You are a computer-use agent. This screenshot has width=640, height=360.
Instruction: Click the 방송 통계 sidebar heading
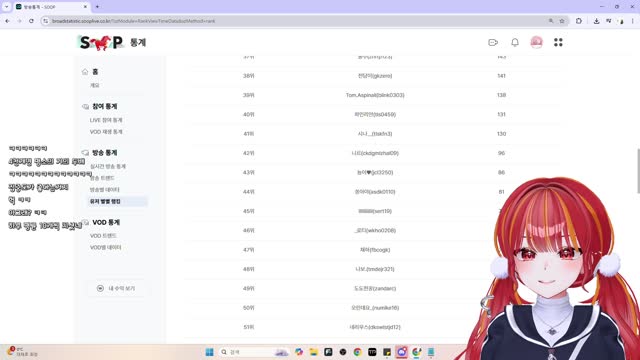click(x=104, y=152)
